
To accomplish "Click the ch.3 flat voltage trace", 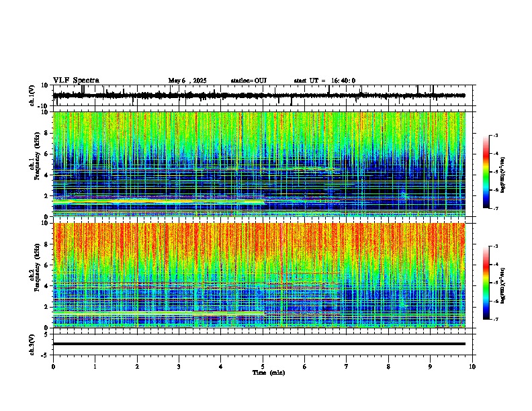I will tap(259, 344).
